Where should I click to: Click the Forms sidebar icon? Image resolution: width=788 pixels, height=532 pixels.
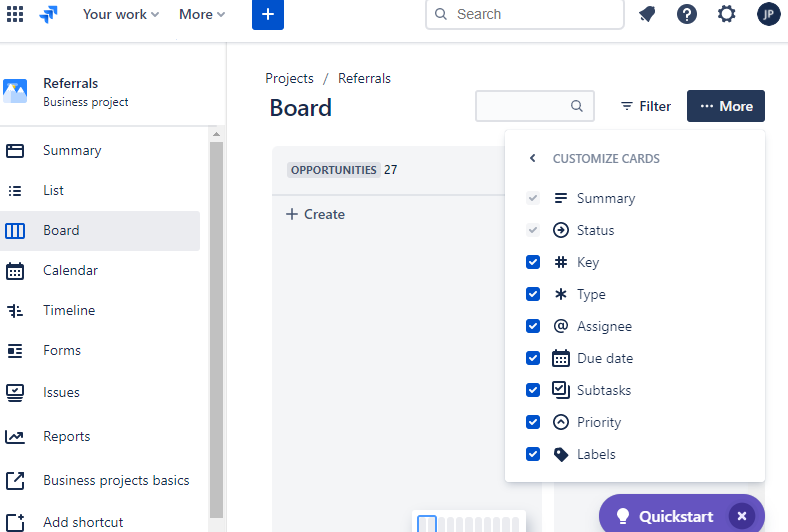[15, 351]
